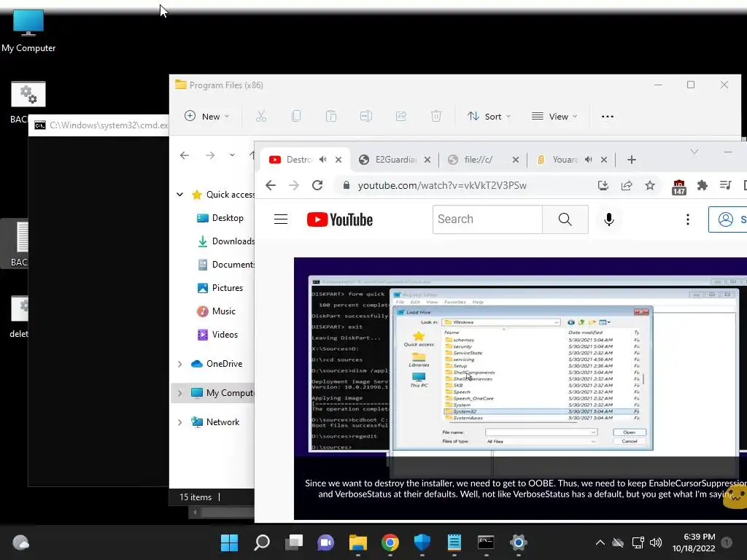747x560 pixels.
Task: Select Pictures in navigation pane
Action: [x=220, y=287]
